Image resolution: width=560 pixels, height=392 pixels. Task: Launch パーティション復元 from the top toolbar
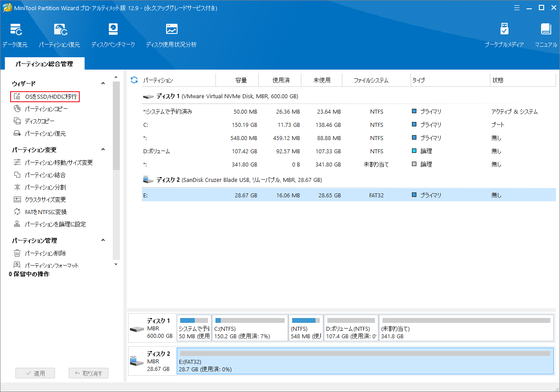coord(59,30)
